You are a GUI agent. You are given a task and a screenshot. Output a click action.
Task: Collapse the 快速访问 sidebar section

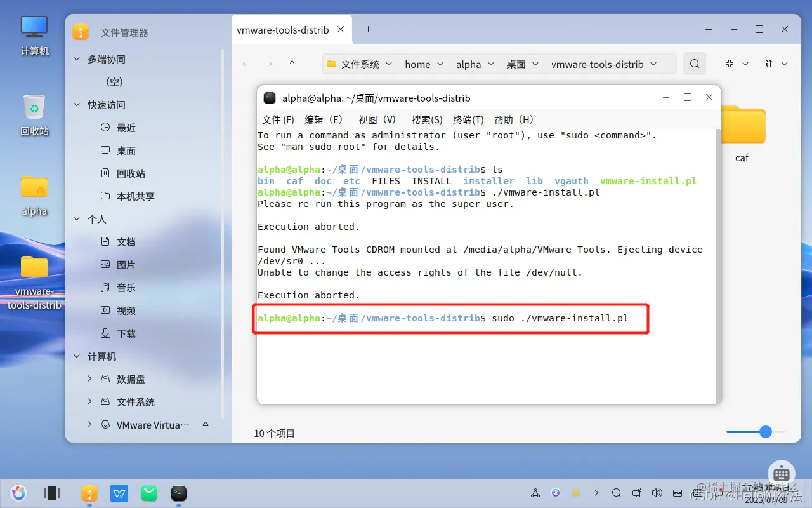point(77,105)
